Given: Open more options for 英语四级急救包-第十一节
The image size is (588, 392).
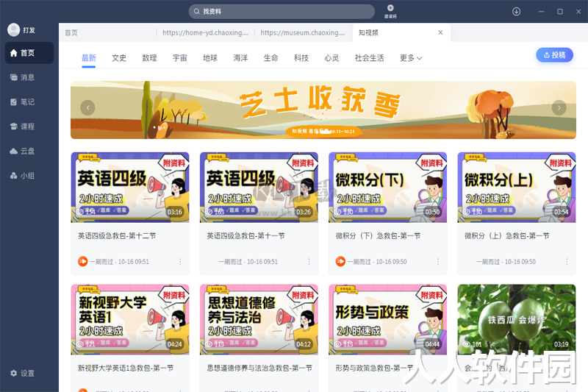Looking at the screenshot, I should (309, 262).
